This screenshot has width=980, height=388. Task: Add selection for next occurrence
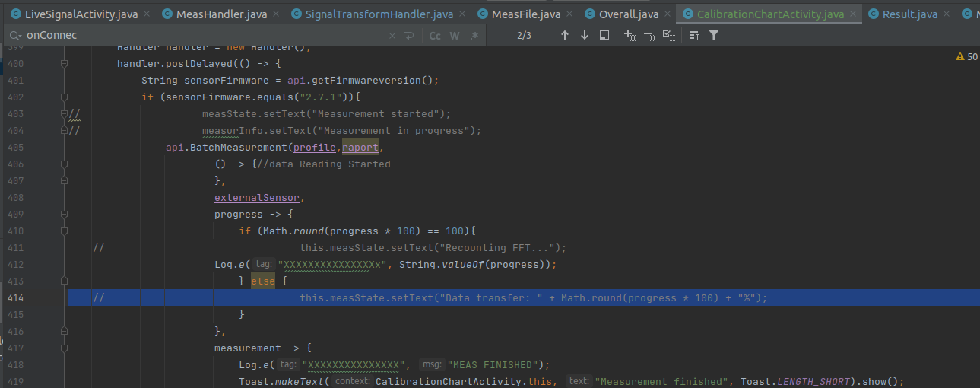[630, 36]
